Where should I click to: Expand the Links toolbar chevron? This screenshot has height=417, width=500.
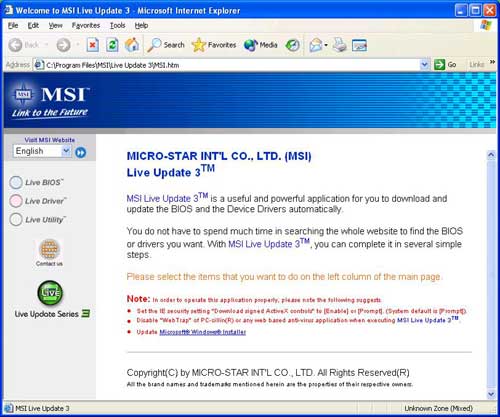[492, 62]
